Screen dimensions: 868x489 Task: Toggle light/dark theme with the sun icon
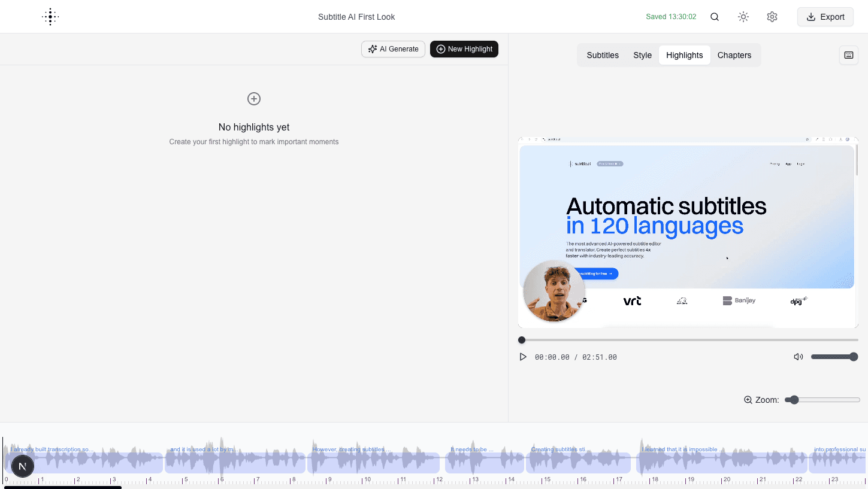pos(743,16)
